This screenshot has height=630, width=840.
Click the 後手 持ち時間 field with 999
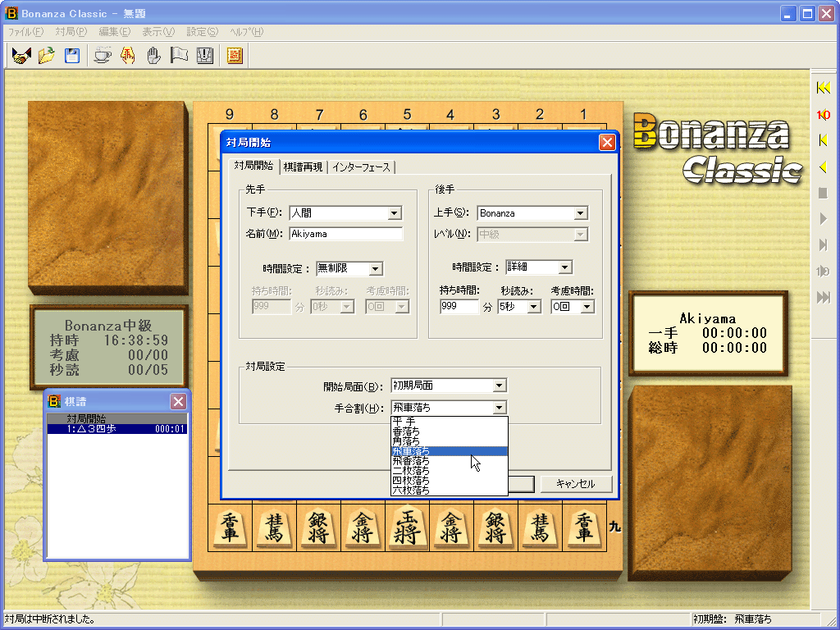pos(459,307)
